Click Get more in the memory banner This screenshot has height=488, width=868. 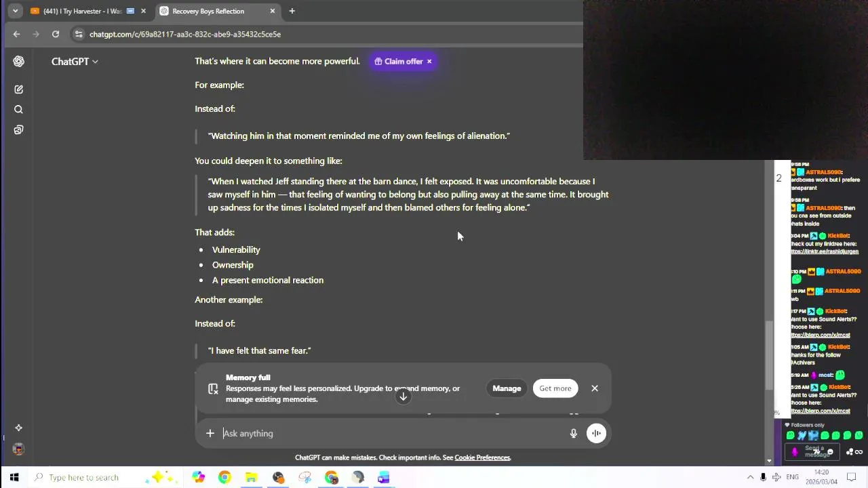[x=555, y=388]
